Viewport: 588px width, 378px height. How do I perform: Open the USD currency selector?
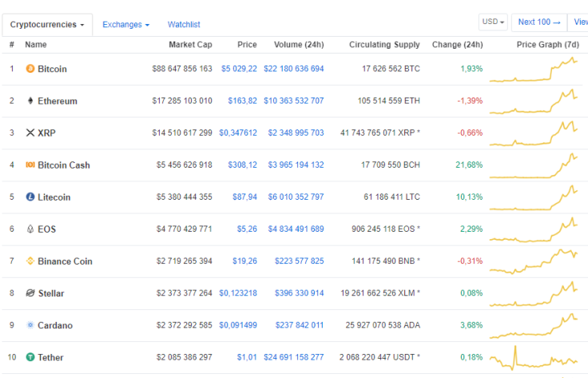493,22
